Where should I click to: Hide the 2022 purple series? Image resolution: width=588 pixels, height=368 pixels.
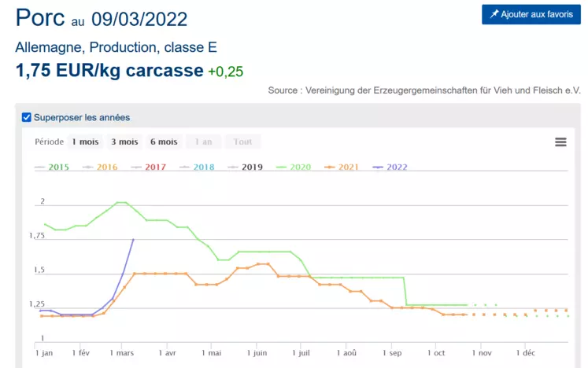click(390, 167)
